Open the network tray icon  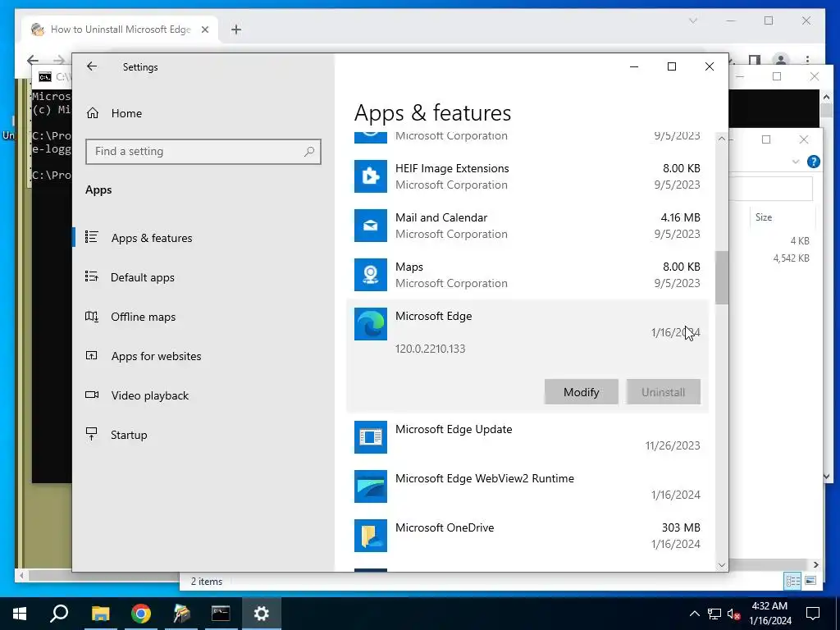714,614
